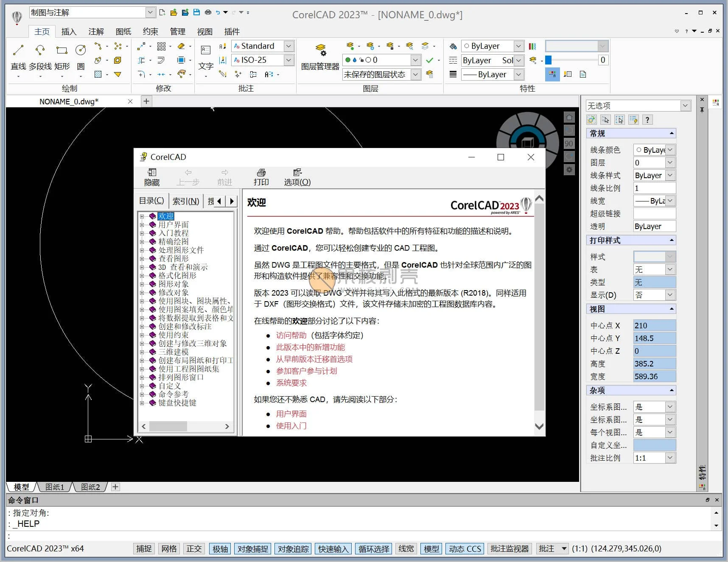
Task: Toggle Ortho (正交) mode in status bar
Action: [194, 548]
